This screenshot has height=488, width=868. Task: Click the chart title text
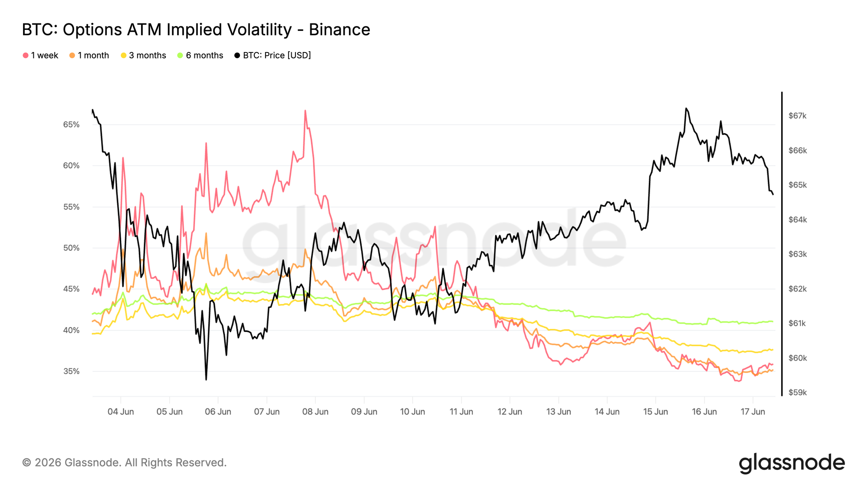[x=196, y=29]
